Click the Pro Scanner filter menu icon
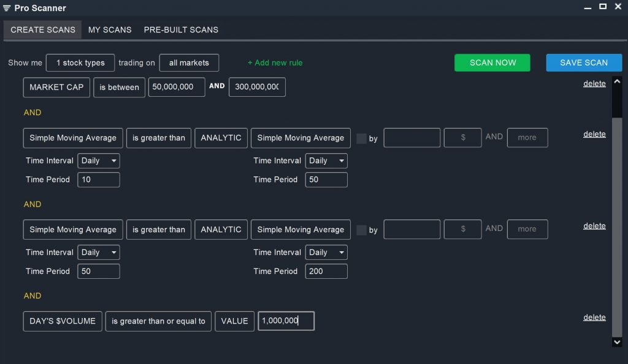This screenshot has height=364, width=628. 7,8
